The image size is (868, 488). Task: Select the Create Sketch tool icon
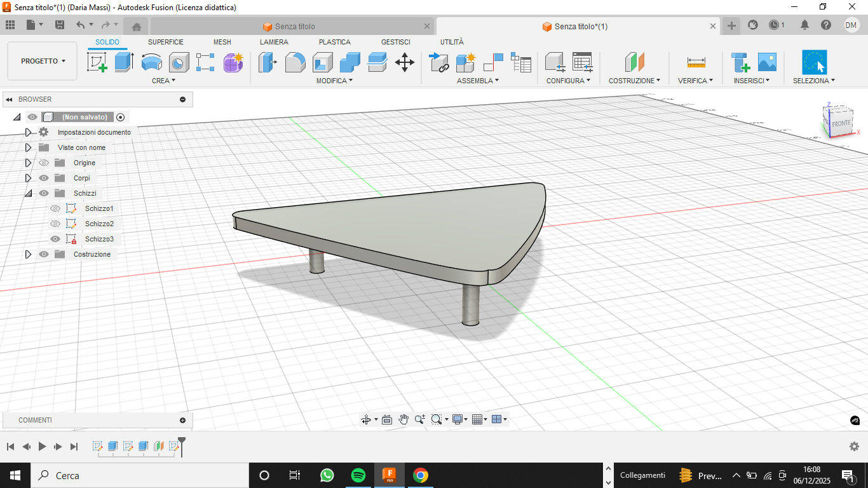97,62
